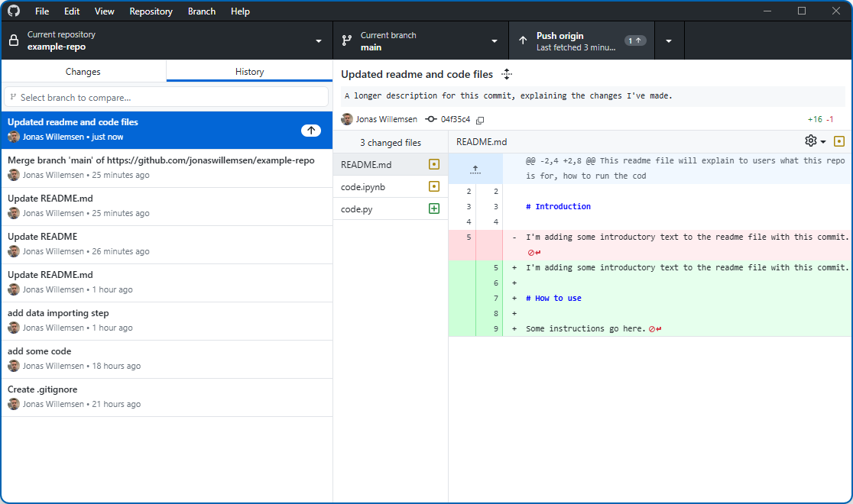Viewport: 853px width, 504px height.
Task: Expand the diff hunk above line 2
Action: (475, 169)
